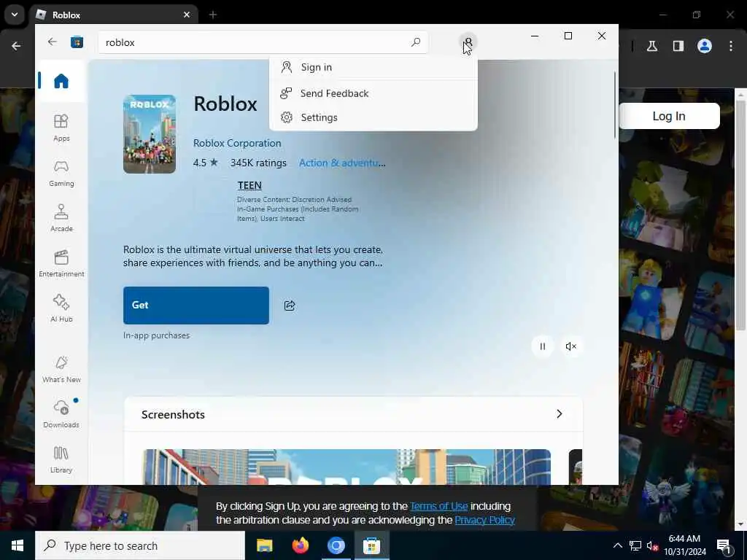Click Microsoft Store taskbar icon
The width and height of the screenshot is (747, 560).
[371, 545]
